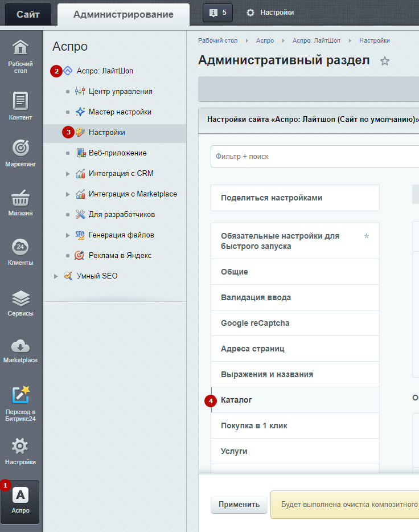Select the Общие settings section
419x532 pixels.
click(295, 272)
